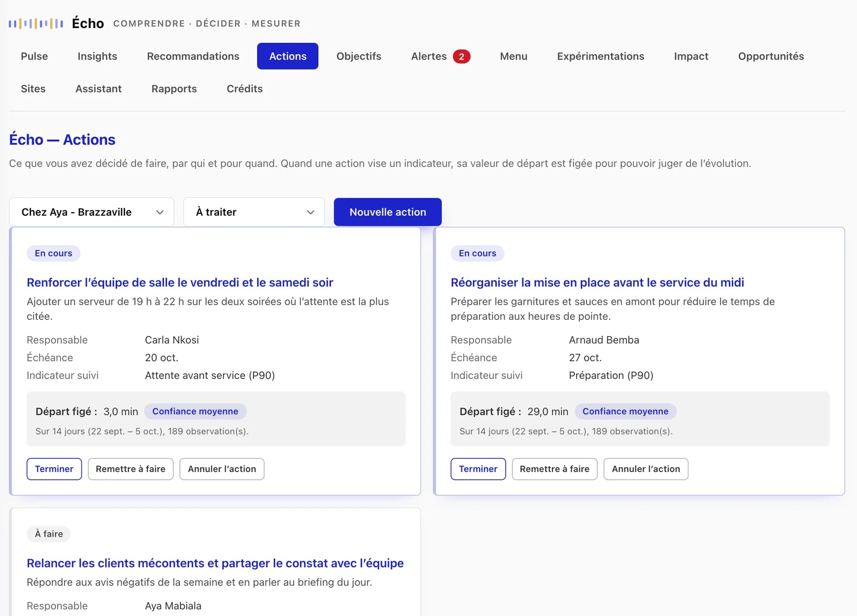
Task: Go to the Opportunités tab
Action: click(x=771, y=56)
